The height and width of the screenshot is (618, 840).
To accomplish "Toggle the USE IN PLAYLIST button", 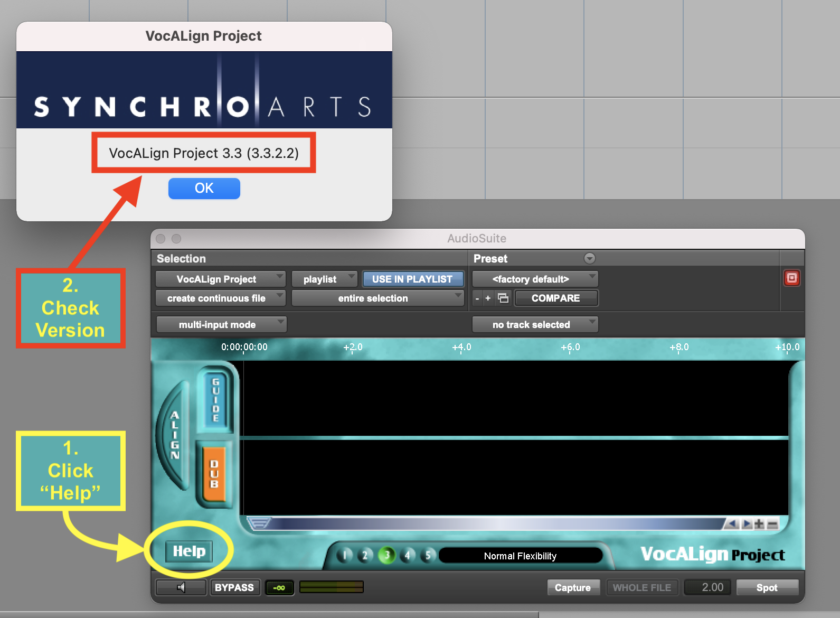I will tap(412, 279).
